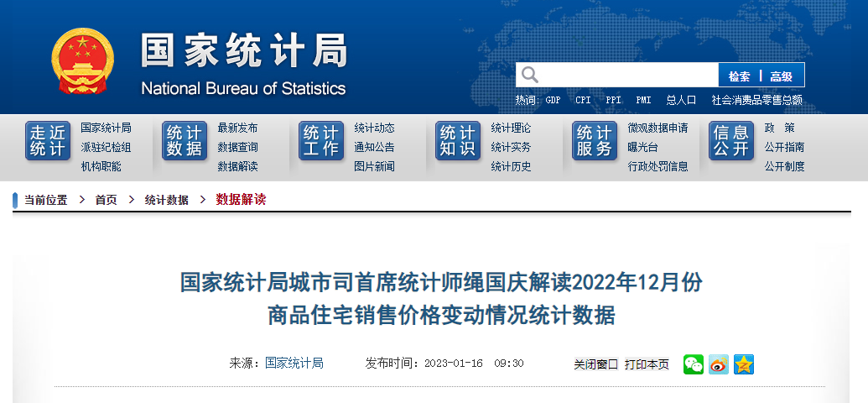Click 打印本页 to print page

click(x=647, y=364)
